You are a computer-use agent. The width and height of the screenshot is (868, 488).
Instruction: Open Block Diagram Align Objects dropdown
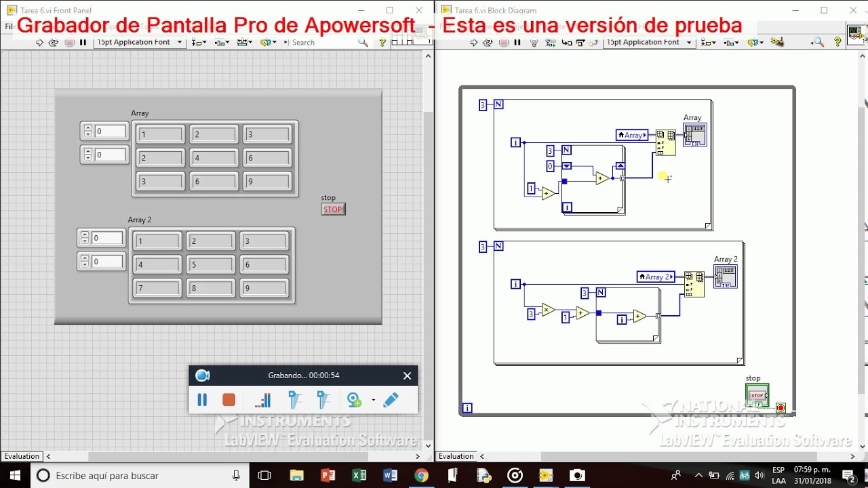point(709,43)
